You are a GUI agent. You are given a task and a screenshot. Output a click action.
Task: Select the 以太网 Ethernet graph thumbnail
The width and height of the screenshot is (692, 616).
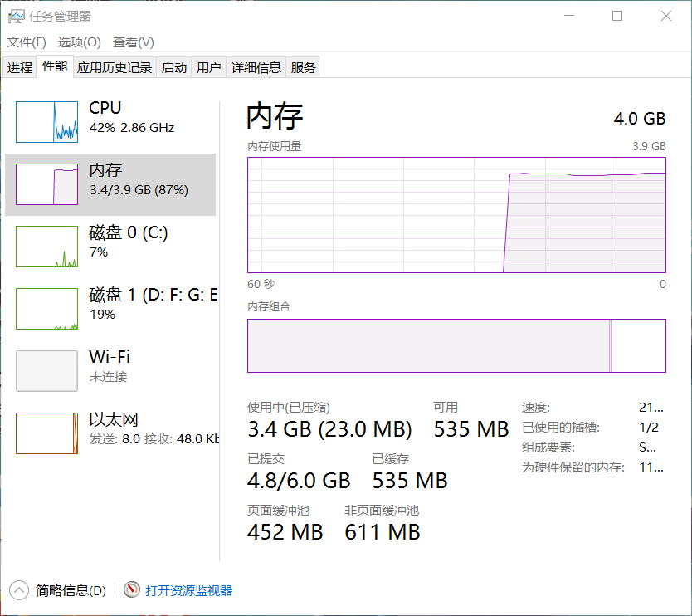(47, 433)
